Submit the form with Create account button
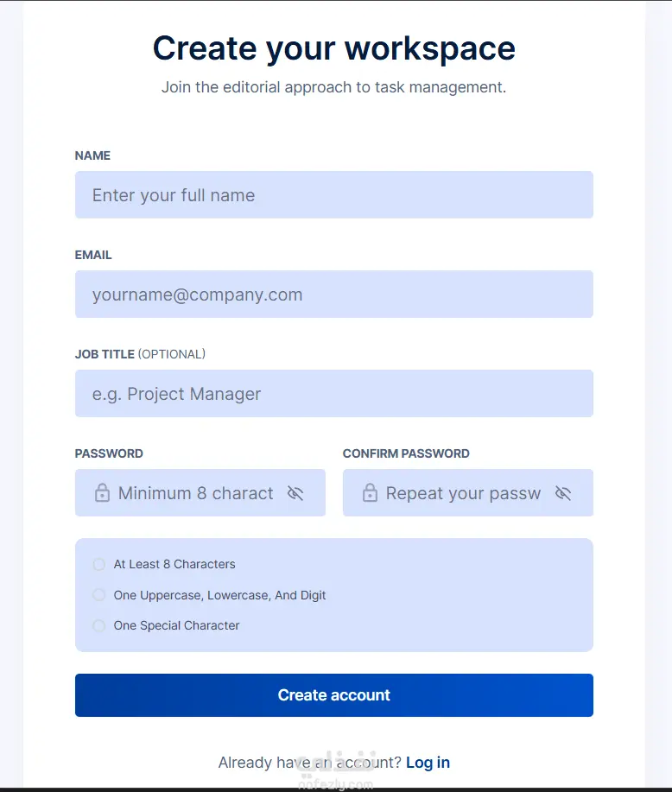The width and height of the screenshot is (672, 792). tap(334, 695)
